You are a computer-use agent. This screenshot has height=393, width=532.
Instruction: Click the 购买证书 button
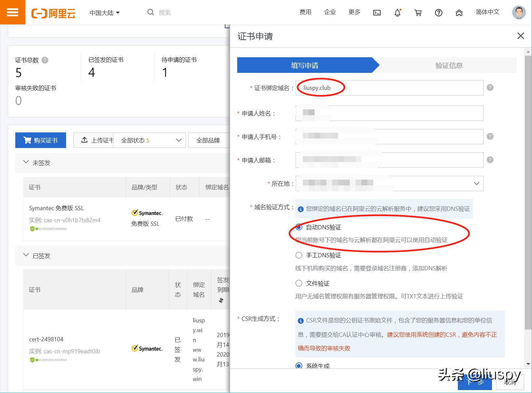point(40,140)
